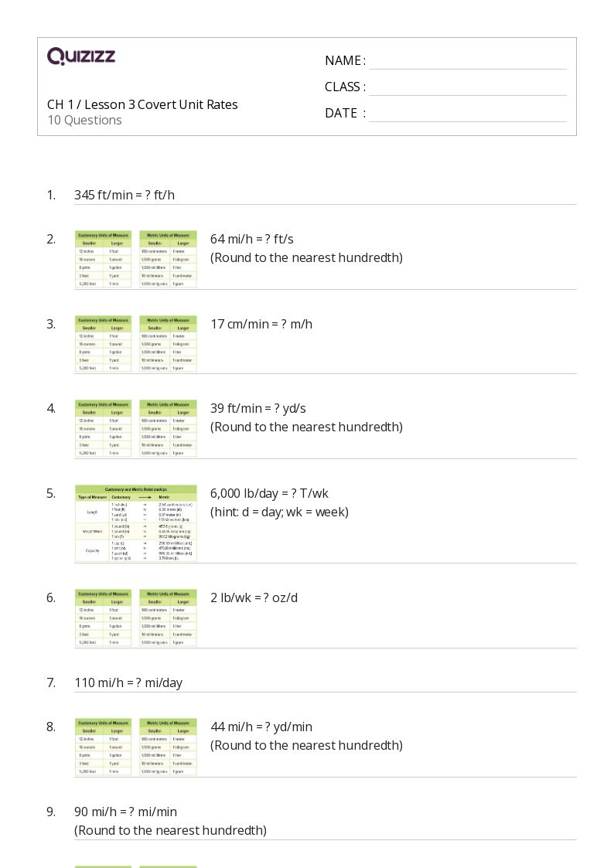Image resolution: width=614 pixels, height=868 pixels.
Task: Click the 10 Questions label
Action: tap(85, 120)
